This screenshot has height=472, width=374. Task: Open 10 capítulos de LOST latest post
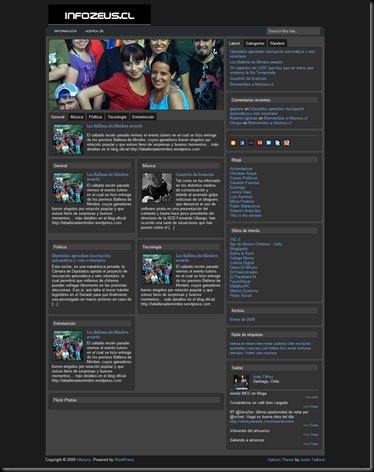click(x=271, y=70)
